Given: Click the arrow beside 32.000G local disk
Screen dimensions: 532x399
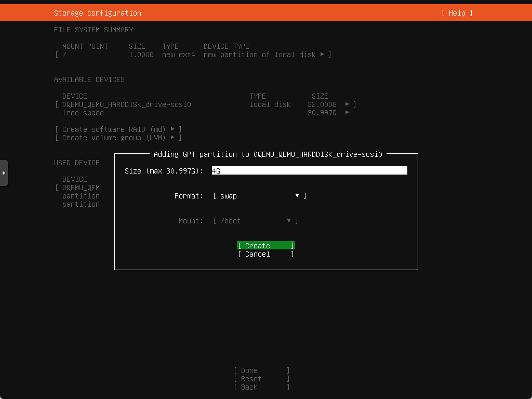Looking at the screenshot, I should (347, 104).
